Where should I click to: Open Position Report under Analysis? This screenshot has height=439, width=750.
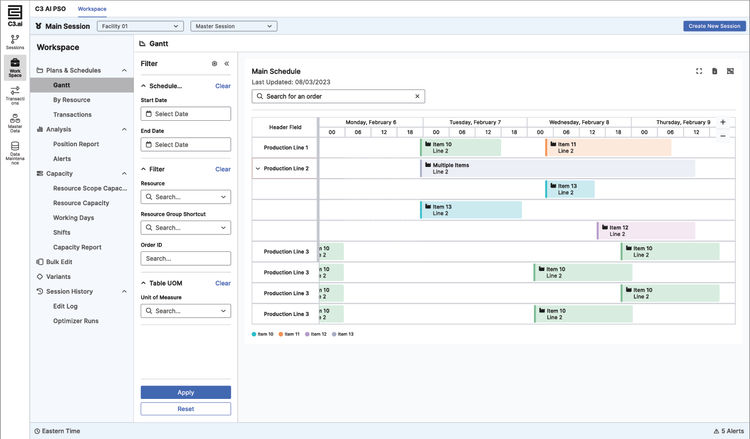[x=76, y=144]
